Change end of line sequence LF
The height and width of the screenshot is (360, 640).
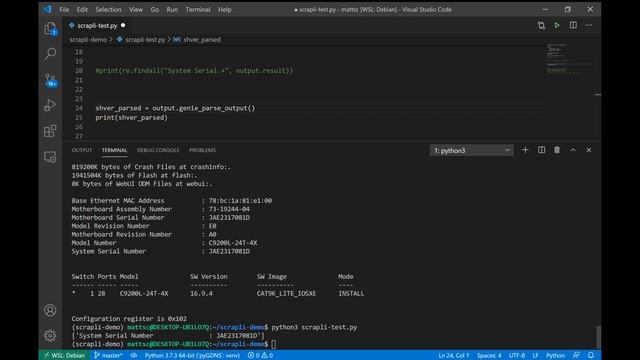pyautogui.click(x=535, y=355)
